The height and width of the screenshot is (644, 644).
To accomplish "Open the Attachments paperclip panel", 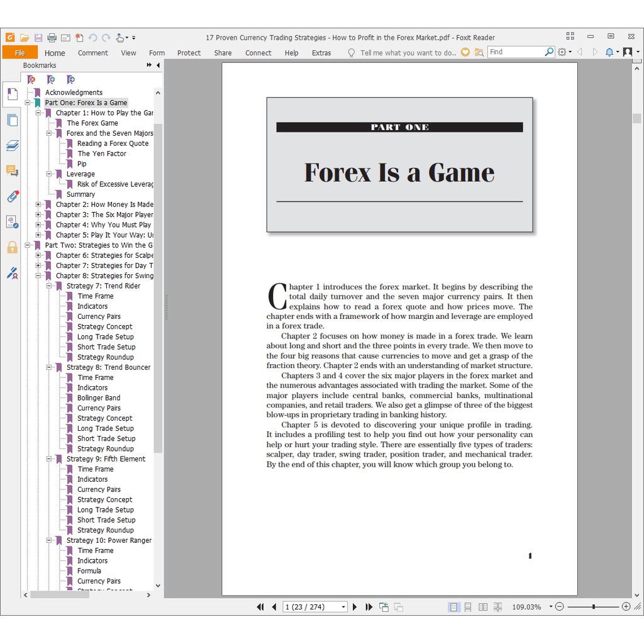I will coord(13,196).
